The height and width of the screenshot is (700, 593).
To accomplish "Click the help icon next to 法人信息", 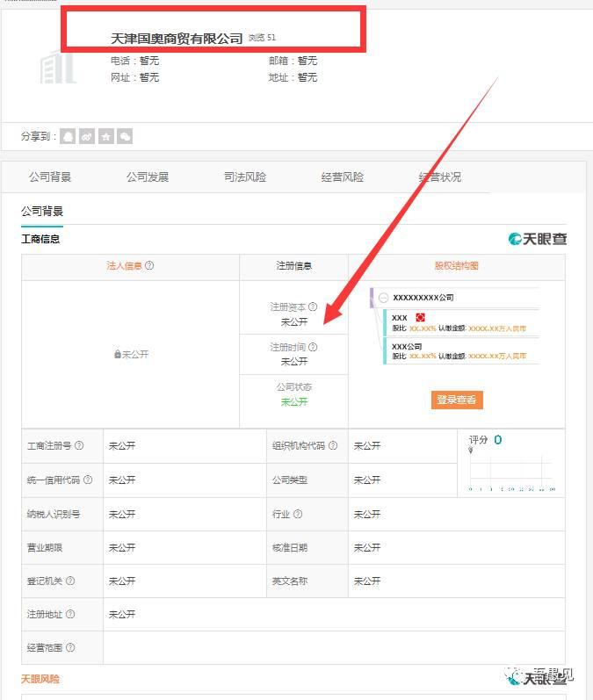I will point(149,265).
